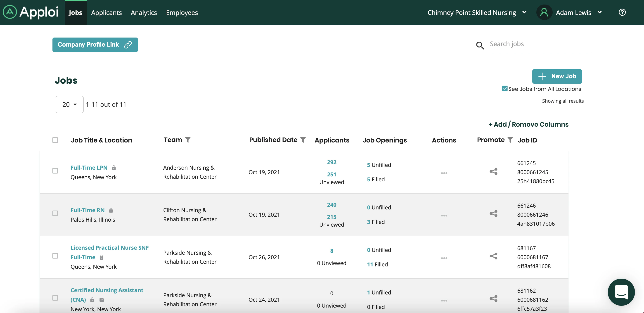Viewport: 644px width, 313px height.
Task: Select all jobs via the header checkbox
Action: [55, 140]
